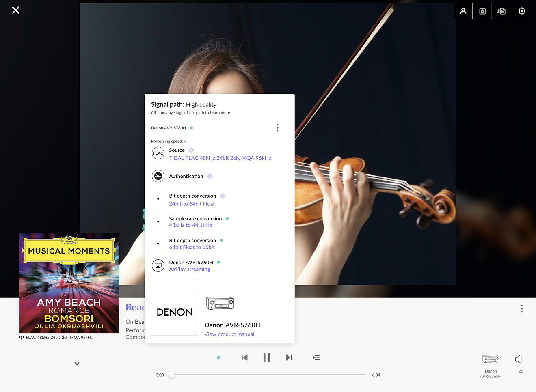Seek using the track progress bar

point(268,375)
